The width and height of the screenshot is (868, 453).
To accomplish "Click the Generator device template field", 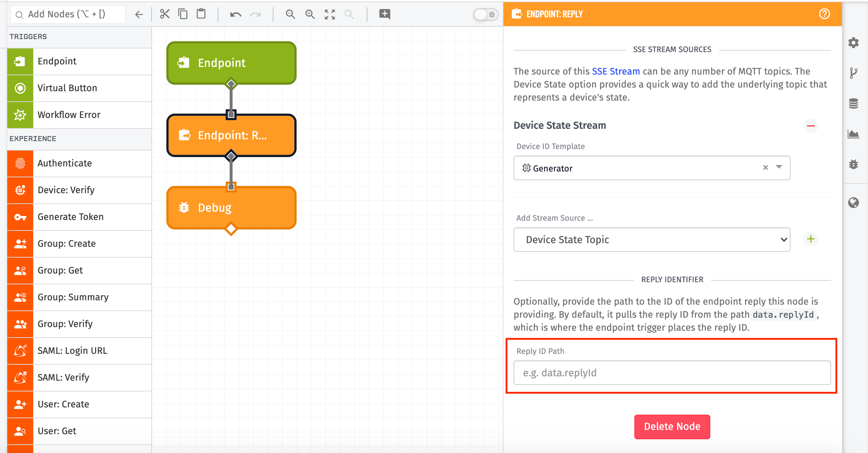I will pyautogui.click(x=652, y=168).
